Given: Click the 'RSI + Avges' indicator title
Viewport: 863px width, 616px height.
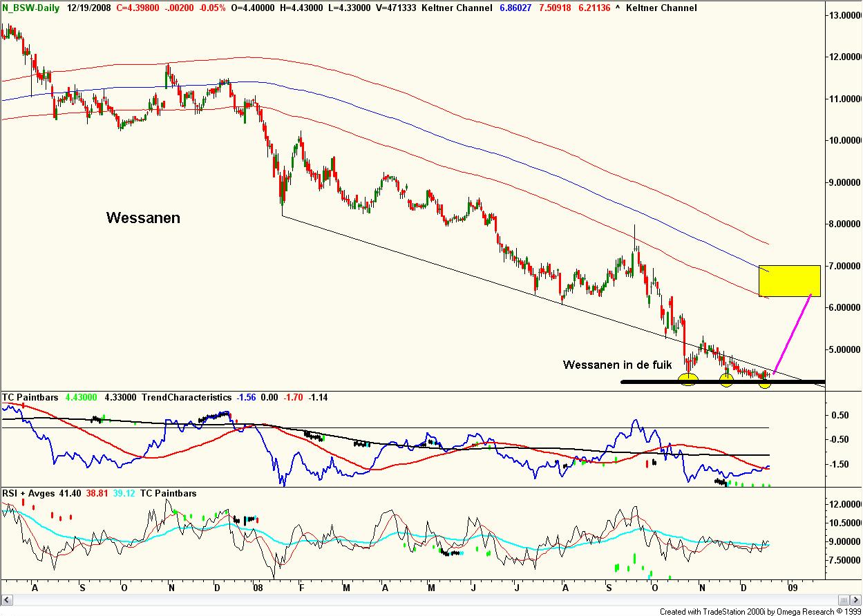Looking at the screenshot, I should 29,493.
